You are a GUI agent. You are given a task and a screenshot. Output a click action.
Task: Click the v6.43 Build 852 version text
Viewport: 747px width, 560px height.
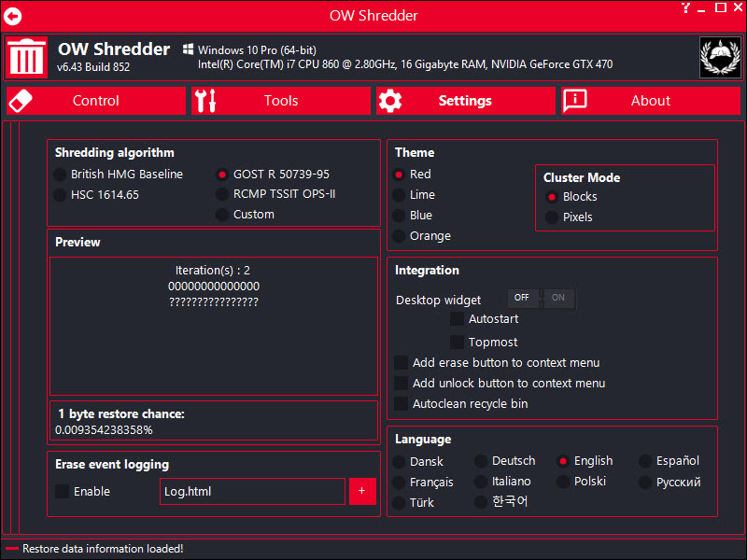93,67
